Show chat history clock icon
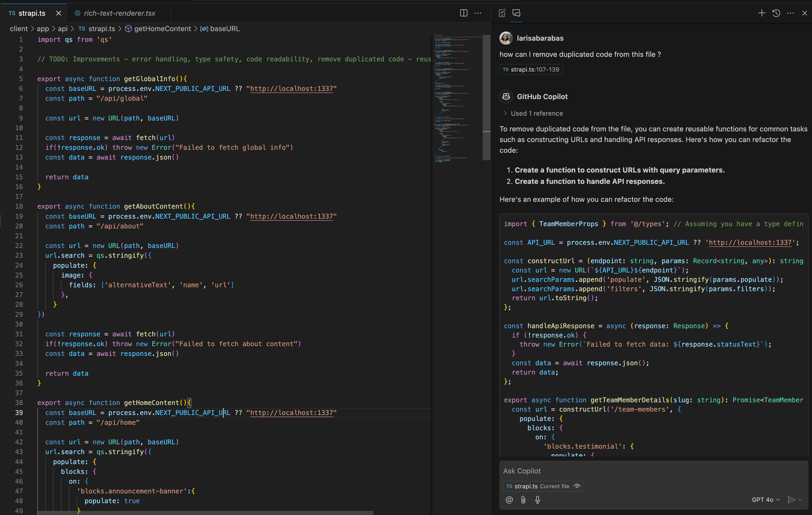 [x=776, y=13]
